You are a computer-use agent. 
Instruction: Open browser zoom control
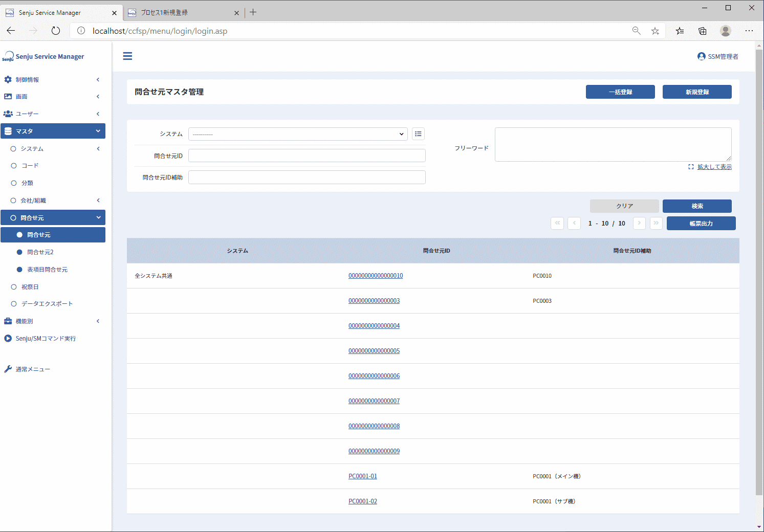637,31
